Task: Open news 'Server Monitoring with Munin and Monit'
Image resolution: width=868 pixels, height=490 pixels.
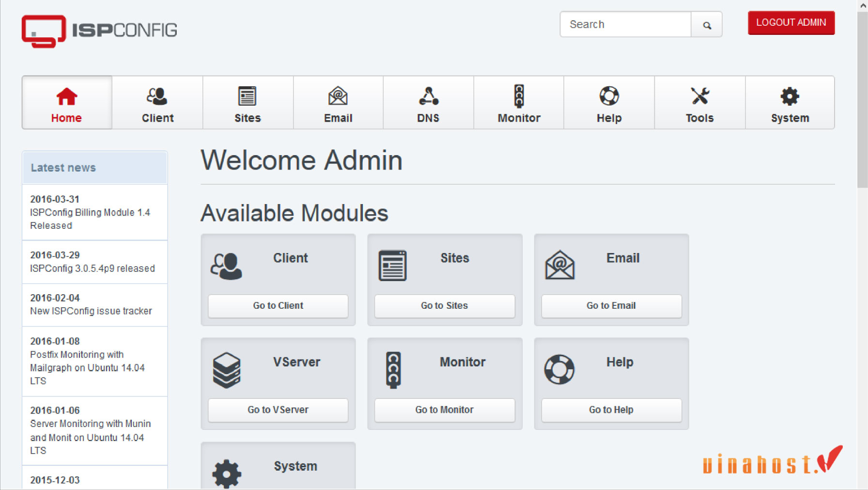Action: tap(90, 437)
